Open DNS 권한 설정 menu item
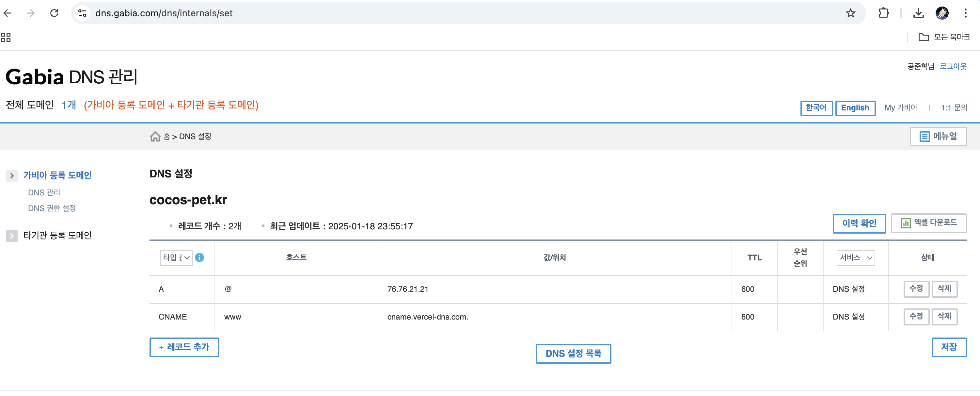The height and width of the screenshot is (396, 980). 52,208
